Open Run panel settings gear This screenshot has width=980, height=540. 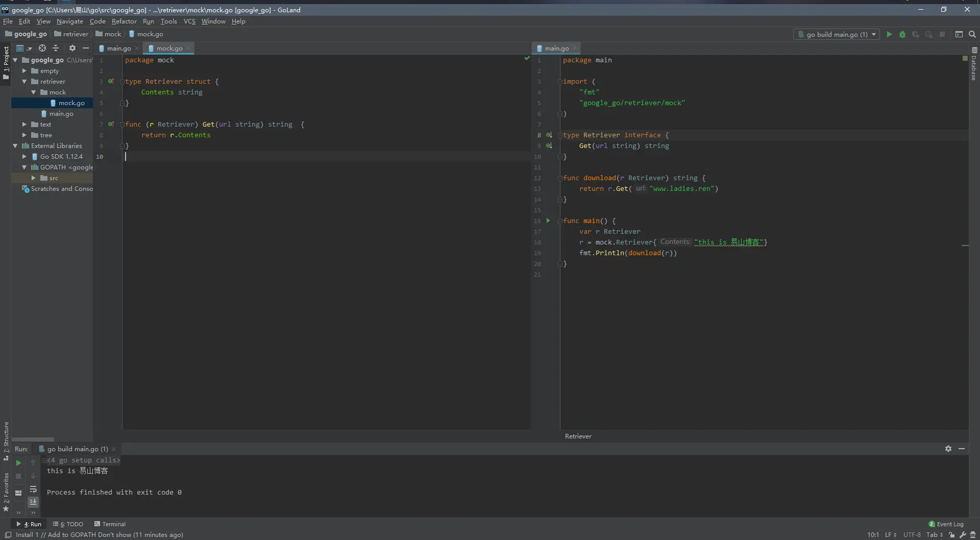click(948, 449)
